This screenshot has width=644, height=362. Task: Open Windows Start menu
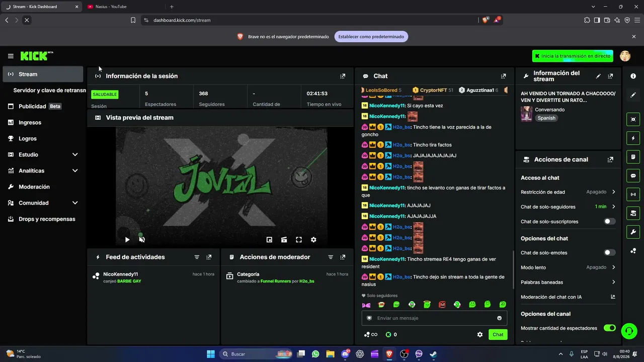pyautogui.click(x=210, y=354)
